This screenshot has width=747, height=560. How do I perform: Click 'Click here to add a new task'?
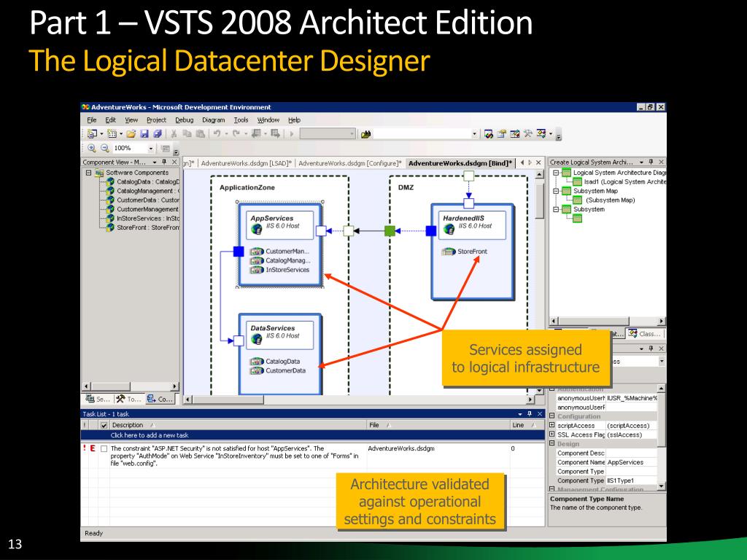pyautogui.click(x=150, y=435)
